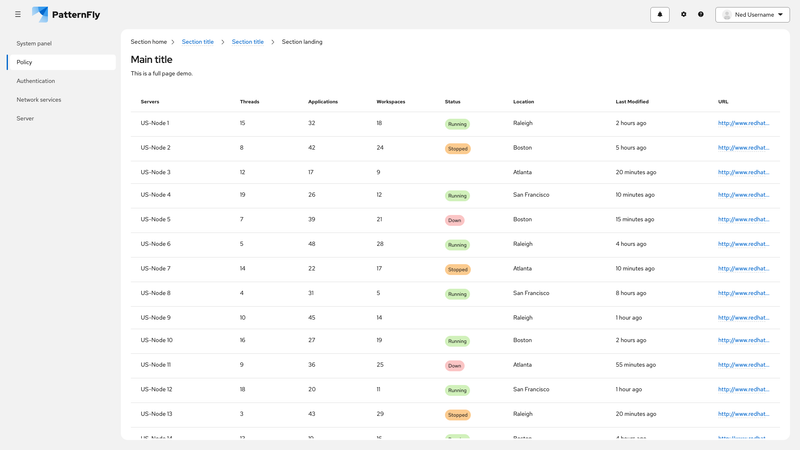
Task: Click the Workspaces column header
Action: click(x=391, y=102)
